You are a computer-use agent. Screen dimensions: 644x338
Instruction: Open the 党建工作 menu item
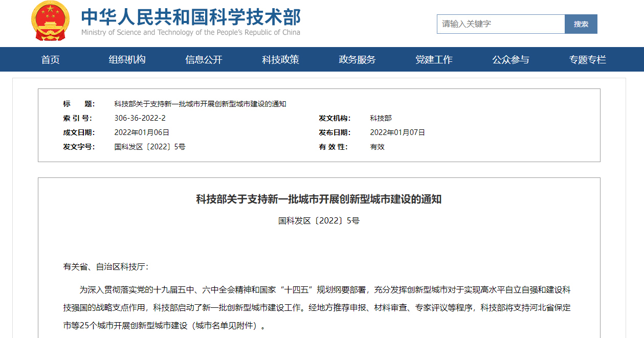click(x=434, y=59)
